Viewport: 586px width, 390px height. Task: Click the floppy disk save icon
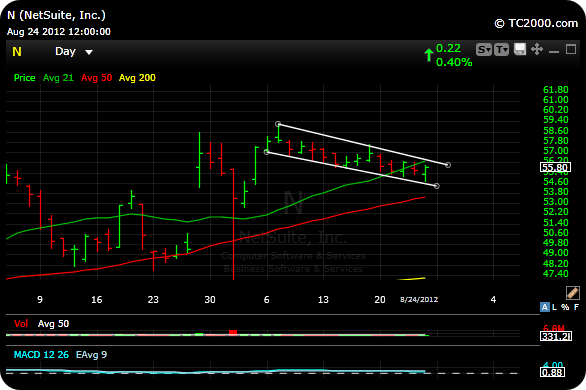520,49
